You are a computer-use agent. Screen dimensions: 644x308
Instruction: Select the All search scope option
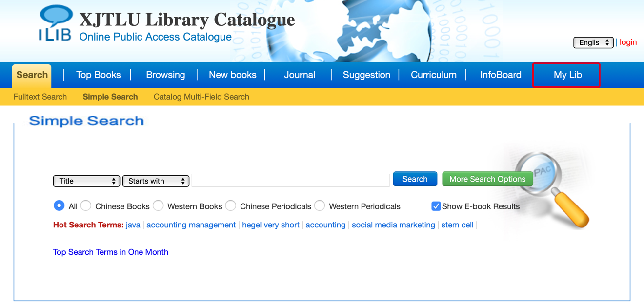59,206
